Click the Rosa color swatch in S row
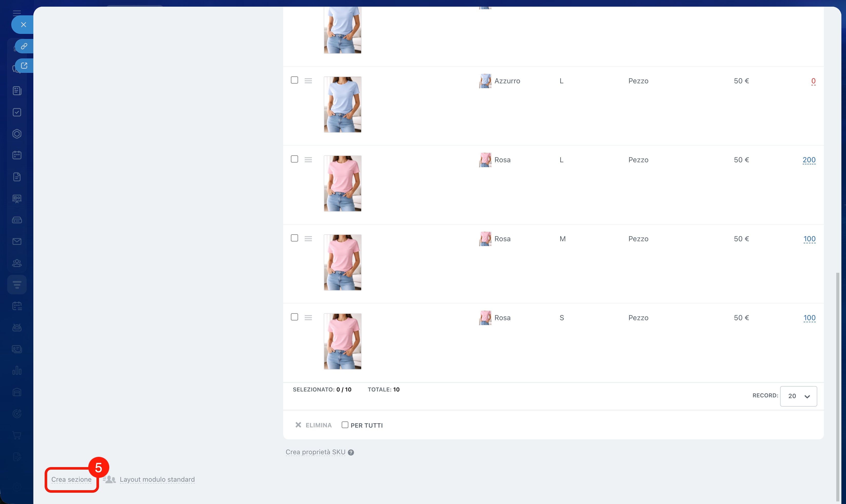 click(485, 318)
